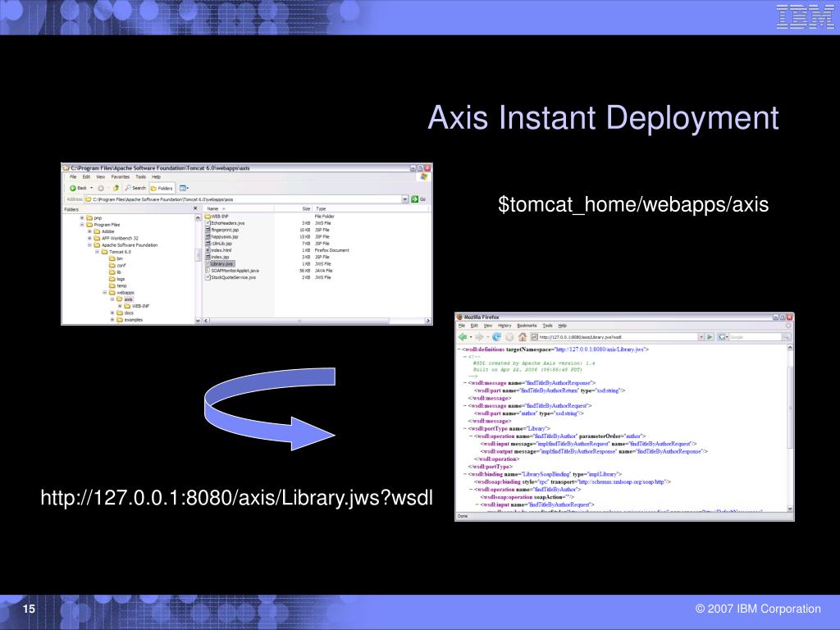This screenshot has width=840, height=630.
Task: Click Firefox green Back arrow
Action: [463, 337]
